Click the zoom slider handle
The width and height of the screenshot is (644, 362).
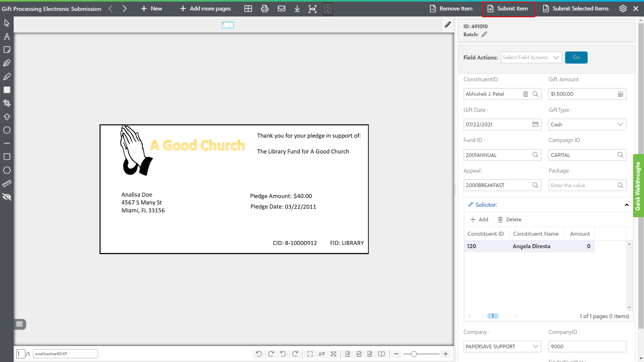click(414, 354)
